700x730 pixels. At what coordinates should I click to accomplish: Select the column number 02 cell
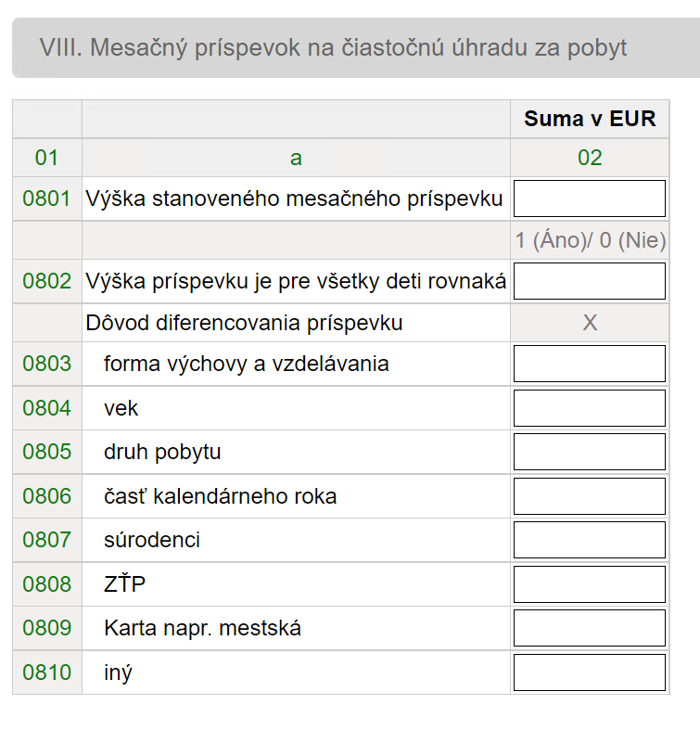590,158
